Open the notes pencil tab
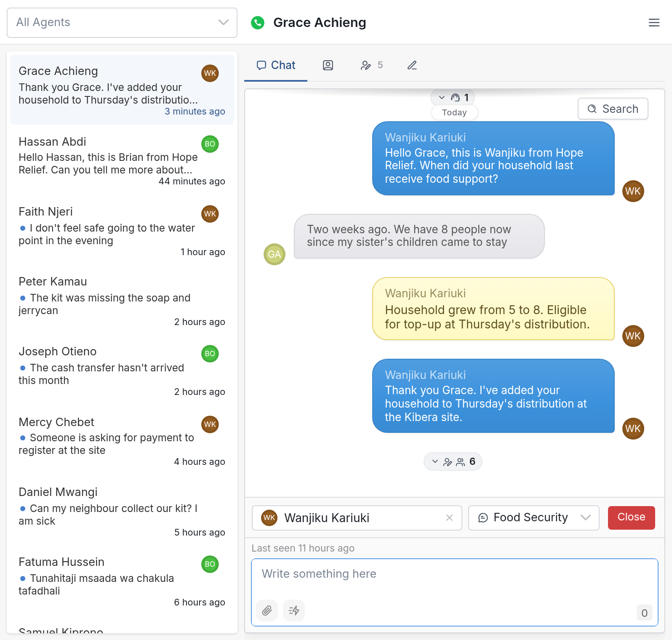The height and width of the screenshot is (640, 672). pos(412,65)
